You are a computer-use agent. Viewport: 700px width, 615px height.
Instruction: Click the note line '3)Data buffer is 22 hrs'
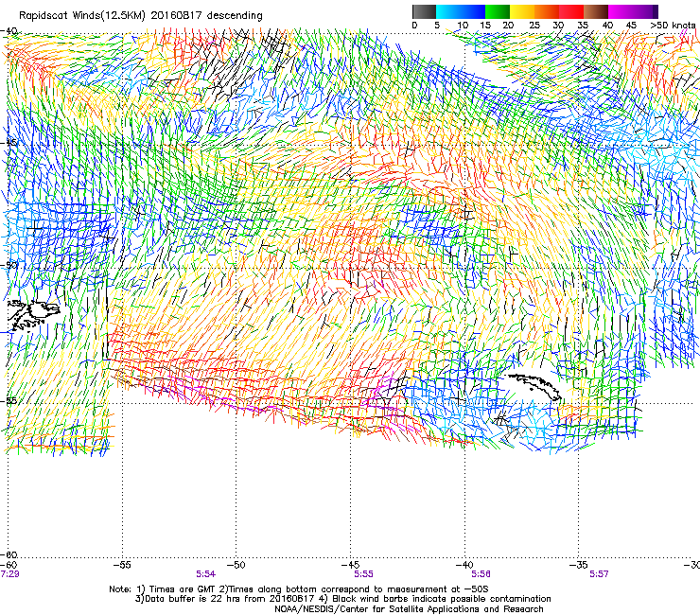[x=342, y=599]
